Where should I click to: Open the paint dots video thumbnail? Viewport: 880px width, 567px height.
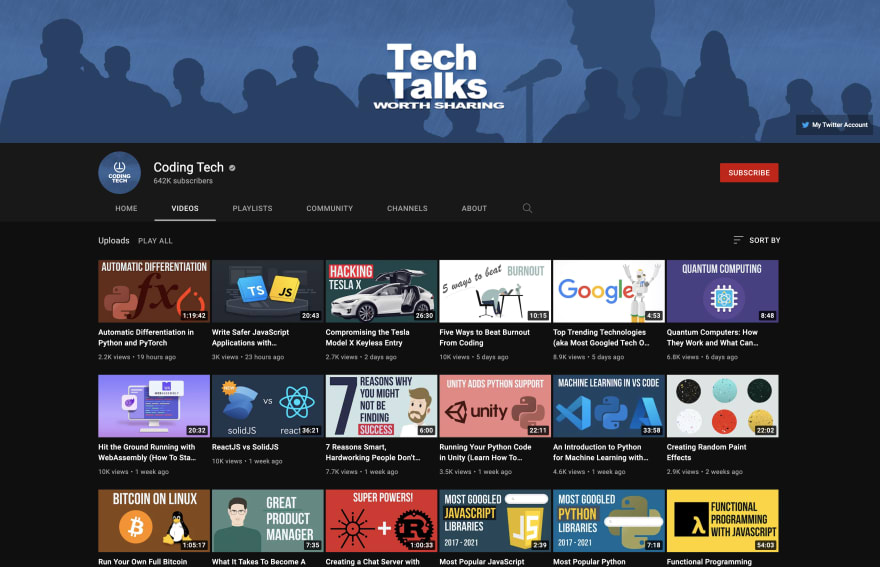coord(722,406)
